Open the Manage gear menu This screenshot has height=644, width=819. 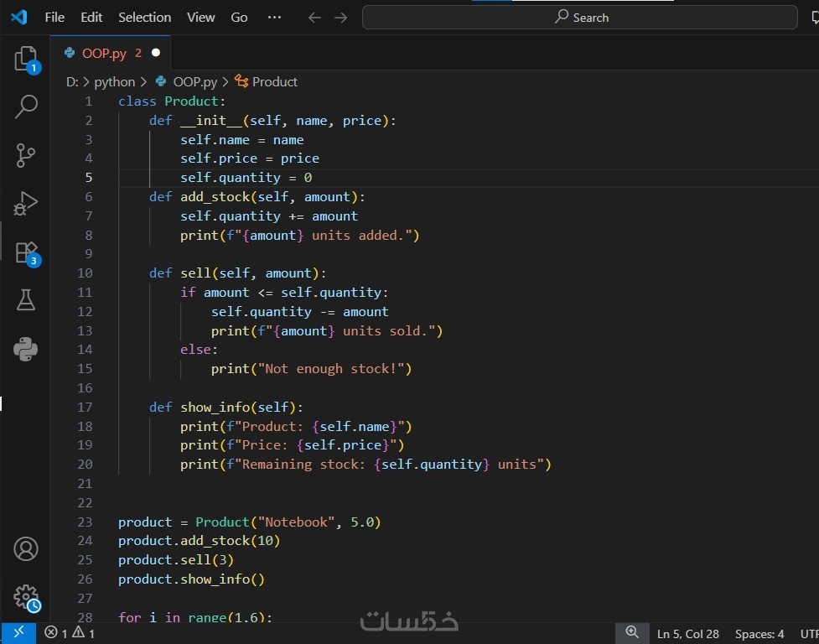click(x=26, y=598)
